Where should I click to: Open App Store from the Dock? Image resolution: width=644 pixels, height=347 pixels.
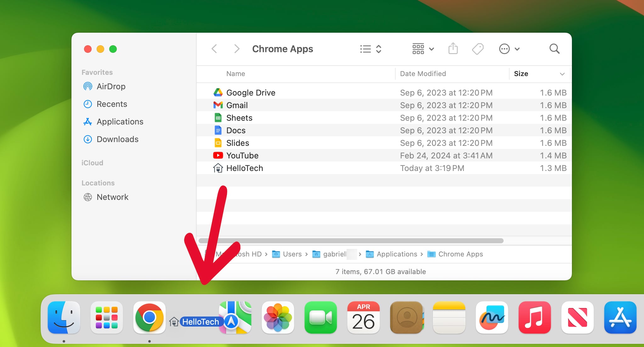[620, 317]
